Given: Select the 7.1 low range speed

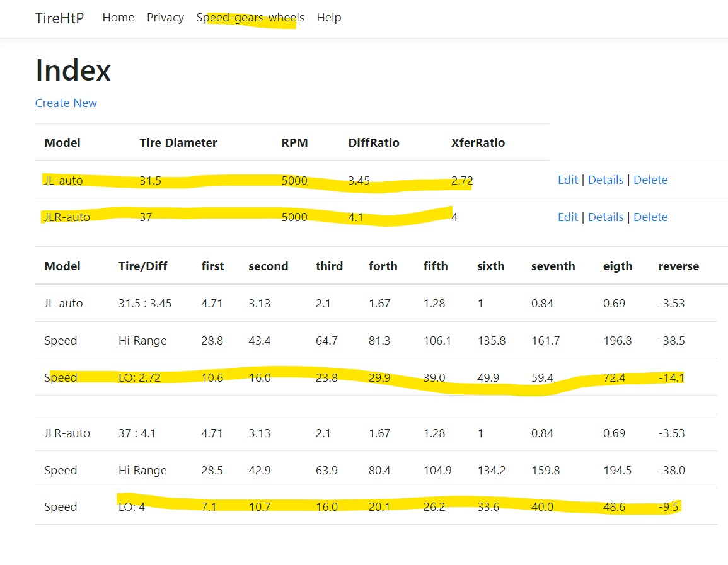Looking at the screenshot, I should point(209,507).
